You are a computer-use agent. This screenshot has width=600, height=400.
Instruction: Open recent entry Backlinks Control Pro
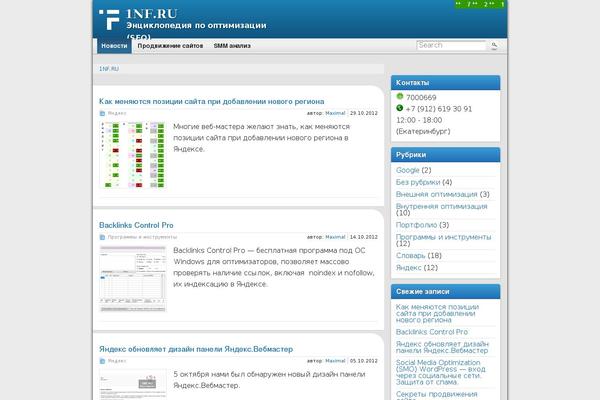(432, 332)
